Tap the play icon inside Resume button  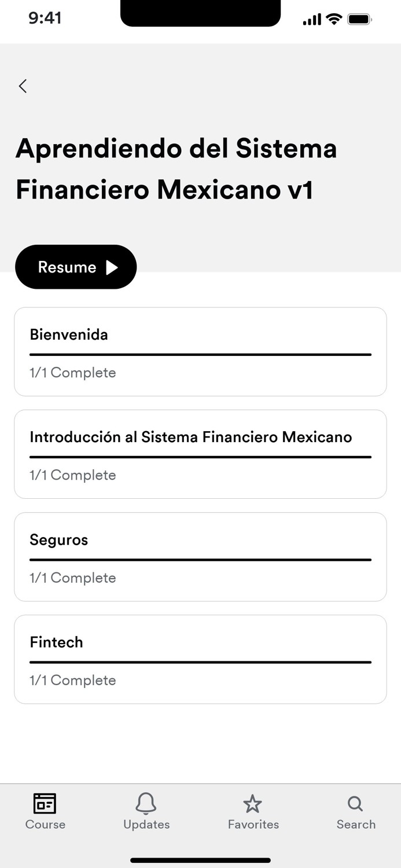tap(111, 267)
